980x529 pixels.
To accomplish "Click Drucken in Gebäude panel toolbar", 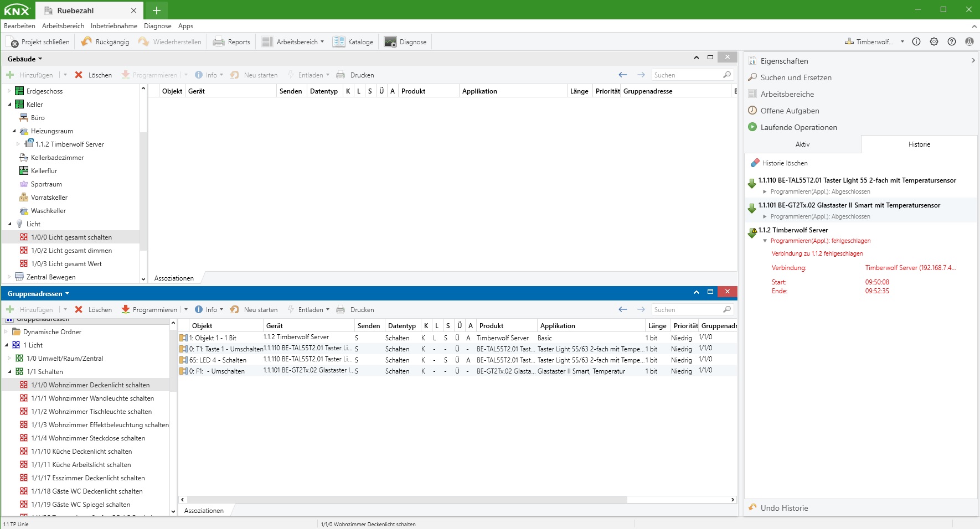I will [x=355, y=75].
